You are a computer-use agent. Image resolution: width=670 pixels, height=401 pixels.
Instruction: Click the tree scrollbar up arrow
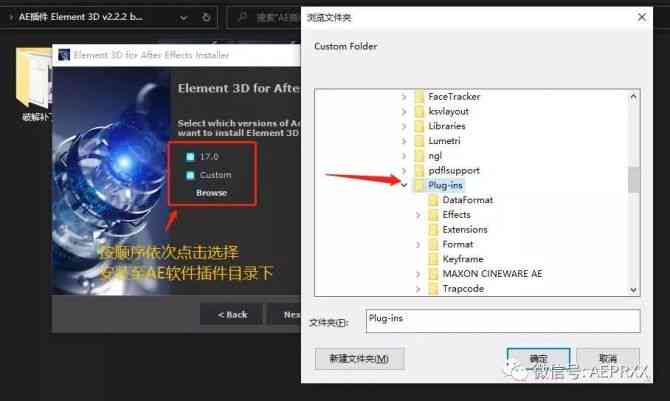point(633,97)
